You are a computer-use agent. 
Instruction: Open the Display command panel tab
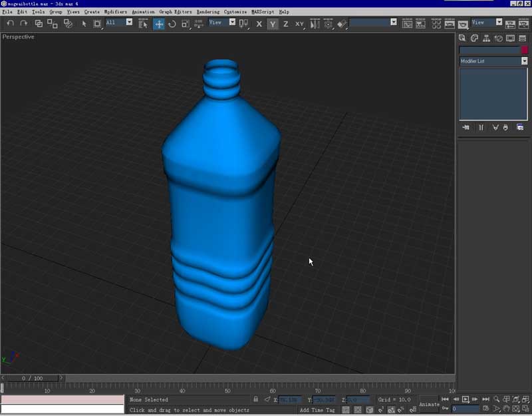[510, 38]
